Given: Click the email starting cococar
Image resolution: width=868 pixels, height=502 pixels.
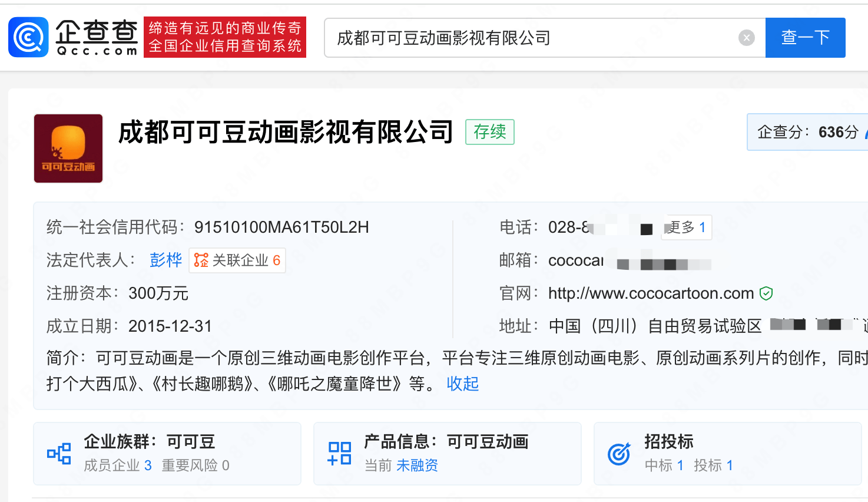Looking at the screenshot, I should click(629, 260).
